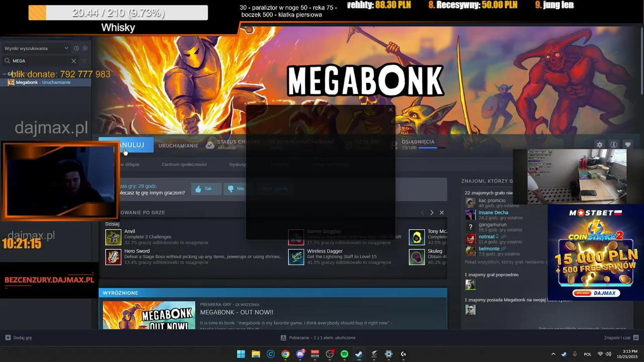Close the dark popup dialog with X
Screen dimensions: 644x362
390,110
